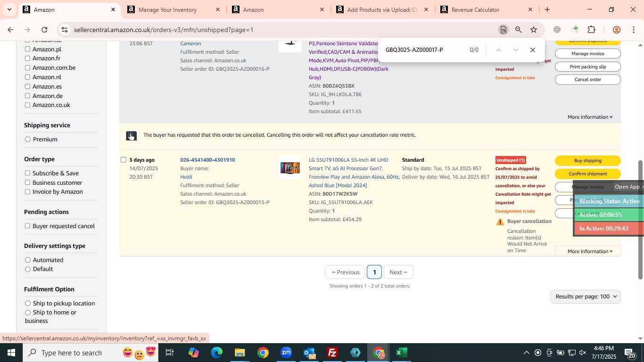Open FileZilla from the taskbar
Screen dimensions: 644x362
click(332, 353)
